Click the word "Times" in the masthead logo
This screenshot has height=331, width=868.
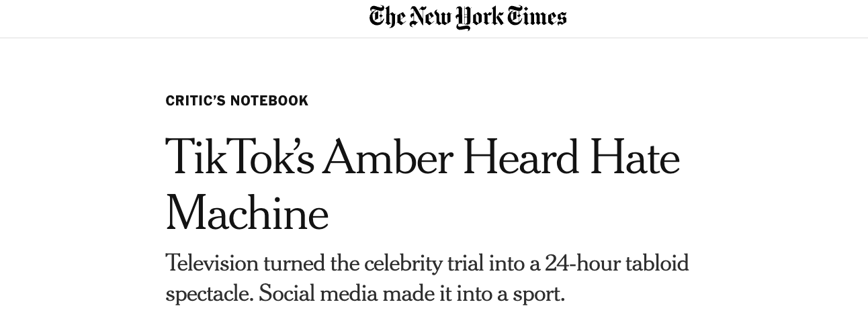tap(537, 17)
